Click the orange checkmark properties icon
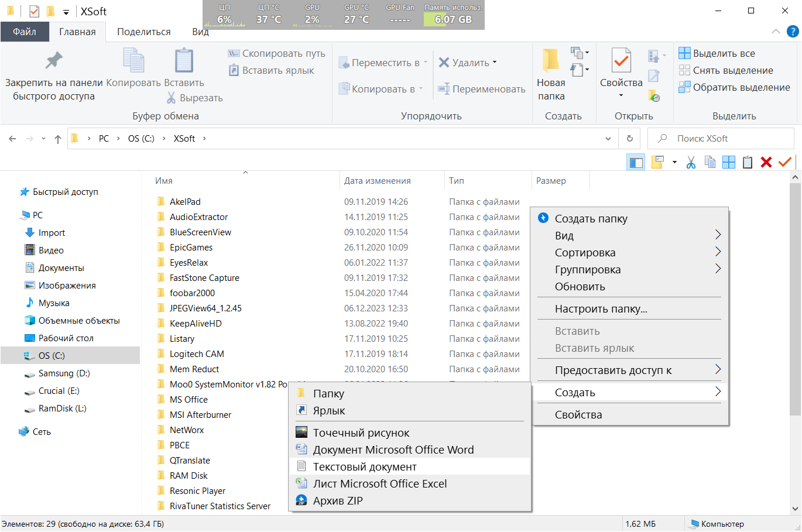This screenshot has width=802, height=532. click(785, 162)
